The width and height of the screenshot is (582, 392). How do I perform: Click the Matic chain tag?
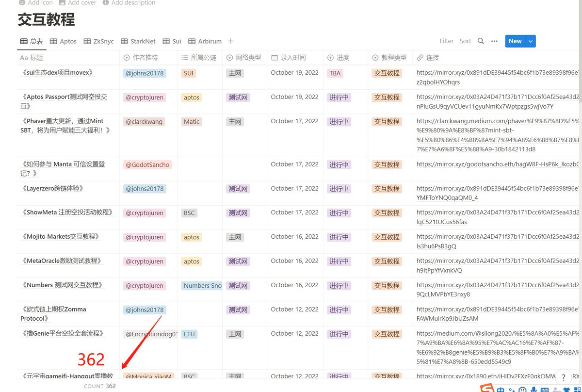pos(192,122)
